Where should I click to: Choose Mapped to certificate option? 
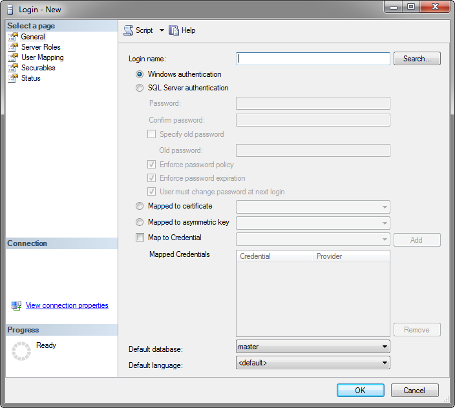(x=139, y=206)
